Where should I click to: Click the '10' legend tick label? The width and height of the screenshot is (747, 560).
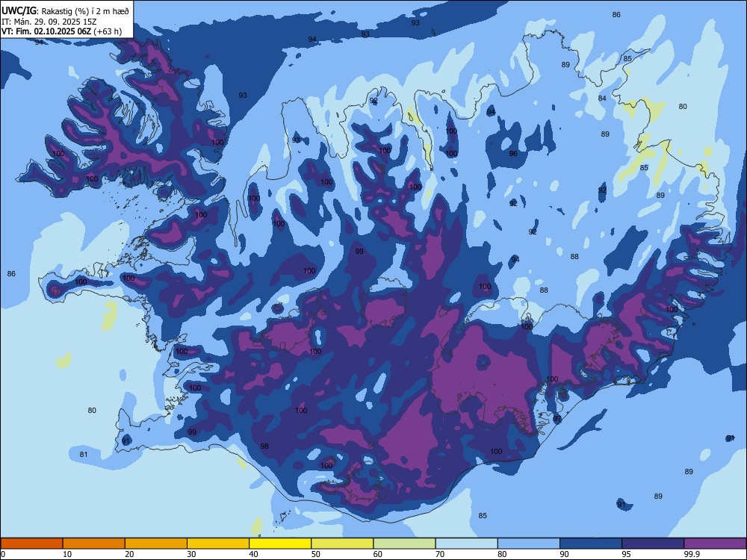click(x=67, y=554)
